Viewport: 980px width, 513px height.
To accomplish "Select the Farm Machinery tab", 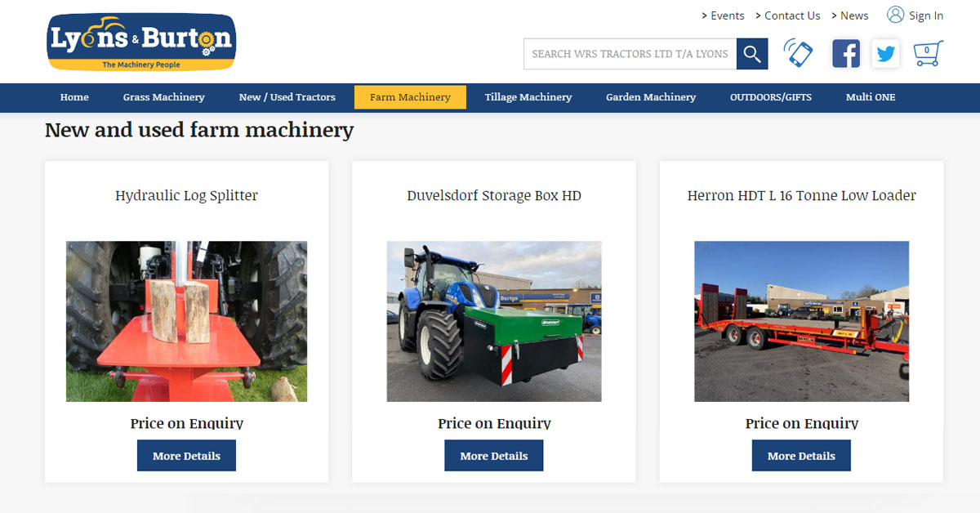I will 410,97.
